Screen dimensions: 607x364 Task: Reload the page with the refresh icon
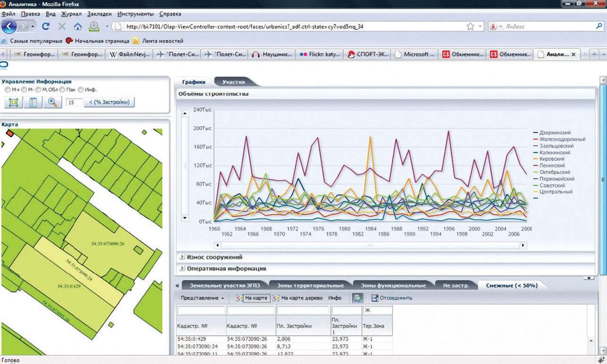click(x=46, y=27)
